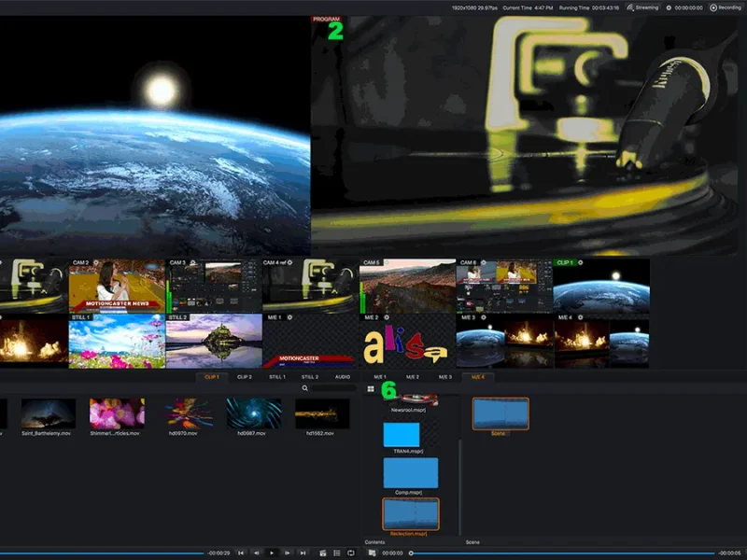
Task: Open M/E 1 settings gear
Action: 289,317
